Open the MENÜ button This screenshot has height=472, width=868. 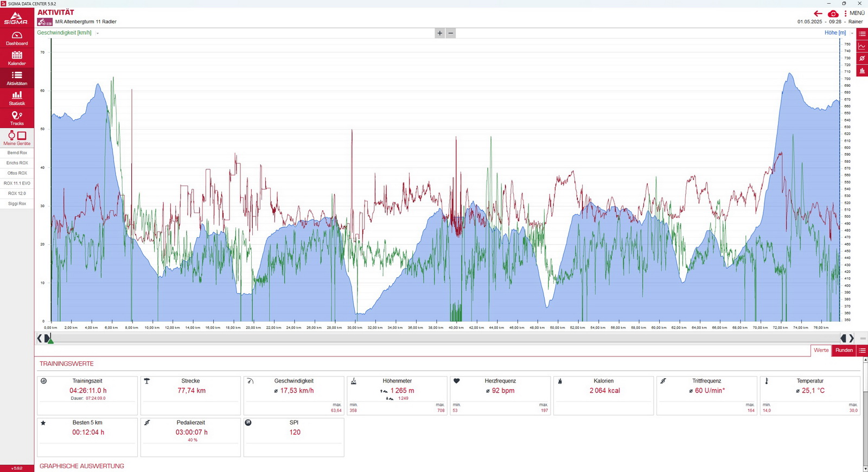tap(854, 13)
